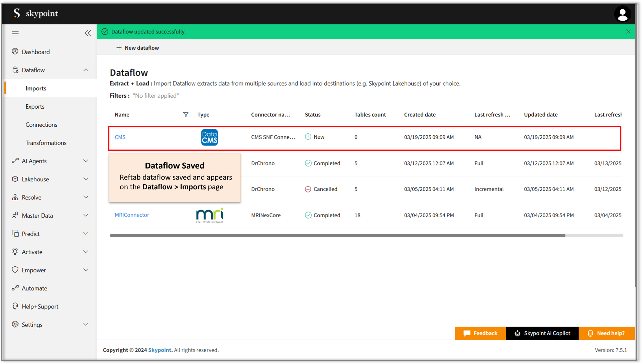Click the Lakehouse icon in sidebar
This screenshot has width=642, height=364.
pyautogui.click(x=15, y=179)
